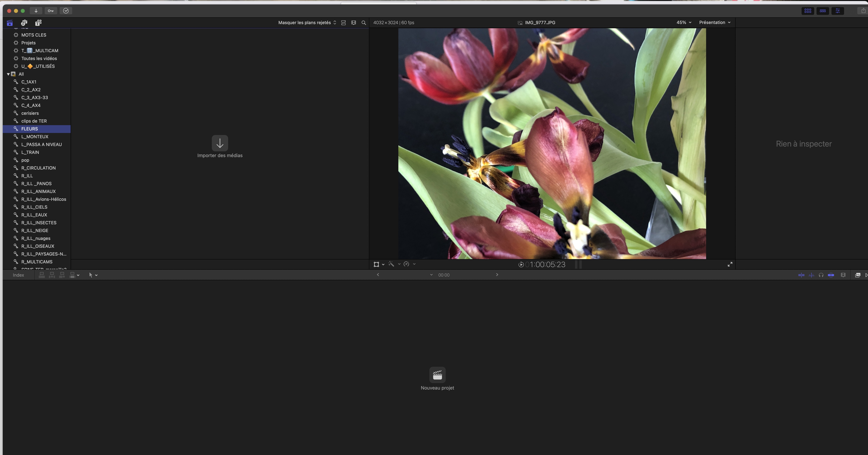Click the import media arrow in toolbar
The image size is (868, 455).
(x=36, y=11)
